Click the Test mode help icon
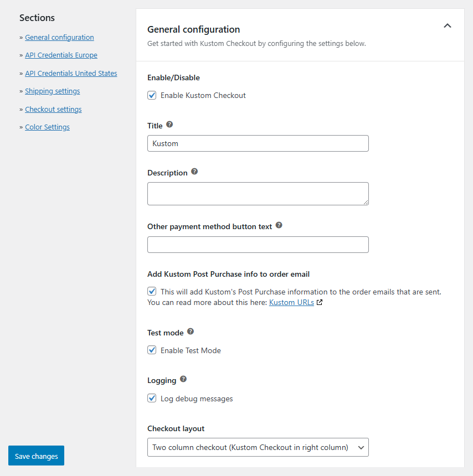 (191, 332)
